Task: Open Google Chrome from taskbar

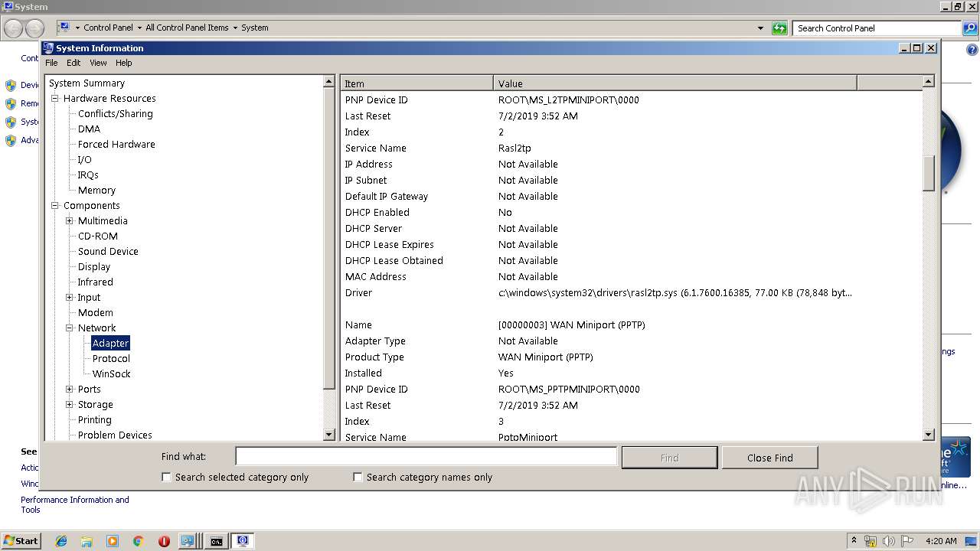Action: click(x=139, y=541)
